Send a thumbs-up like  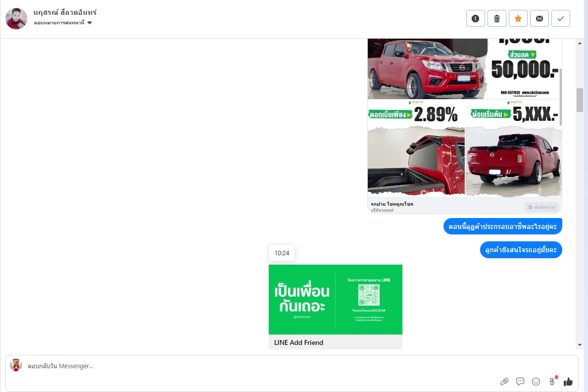pyautogui.click(x=568, y=382)
